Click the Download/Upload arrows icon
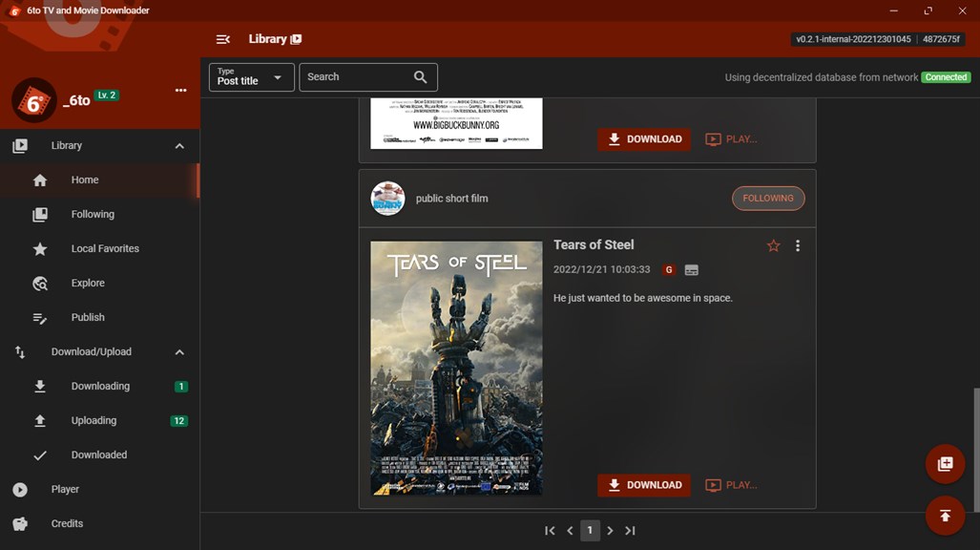The height and width of the screenshot is (550, 980). tap(20, 352)
